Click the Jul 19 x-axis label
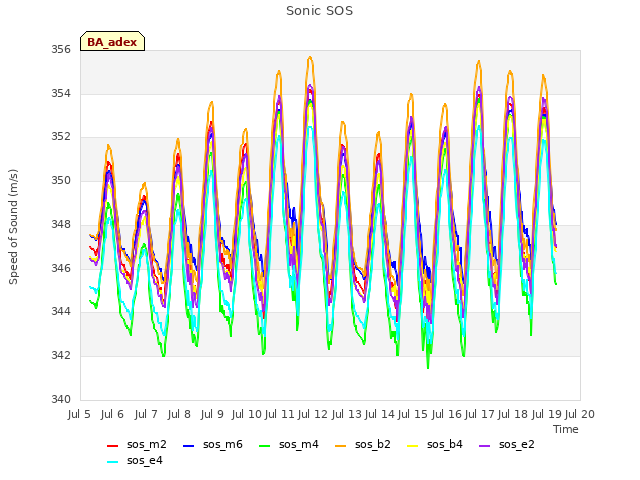Image resolution: width=640 pixels, height=480 pixels. pos(546,414)
